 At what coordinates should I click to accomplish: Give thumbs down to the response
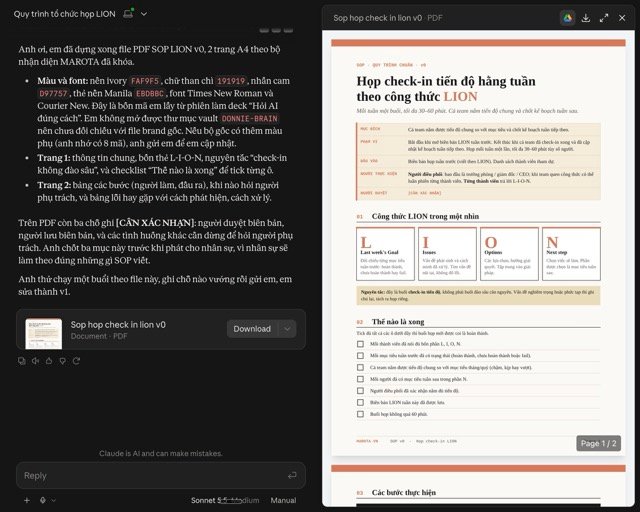pos(62,361)
